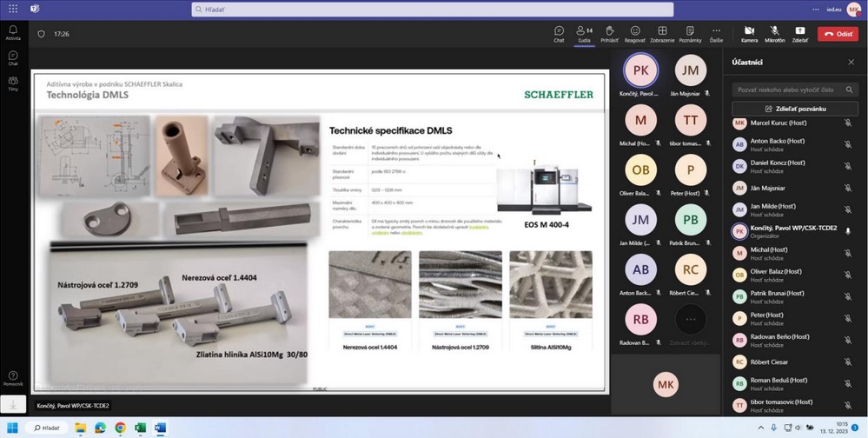
Task: Open Poznámky meeting notes
Action: [690, 33]
